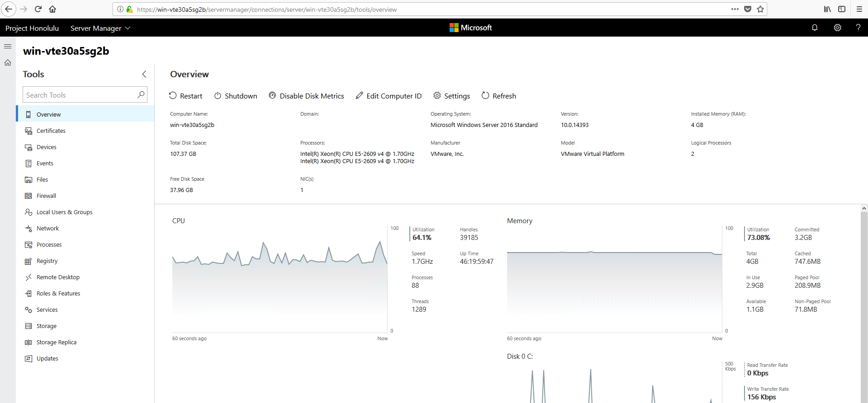This screenshot has height=403, width=868.
Task: Open the Firefox Library icon
Action: coord(827,9)
